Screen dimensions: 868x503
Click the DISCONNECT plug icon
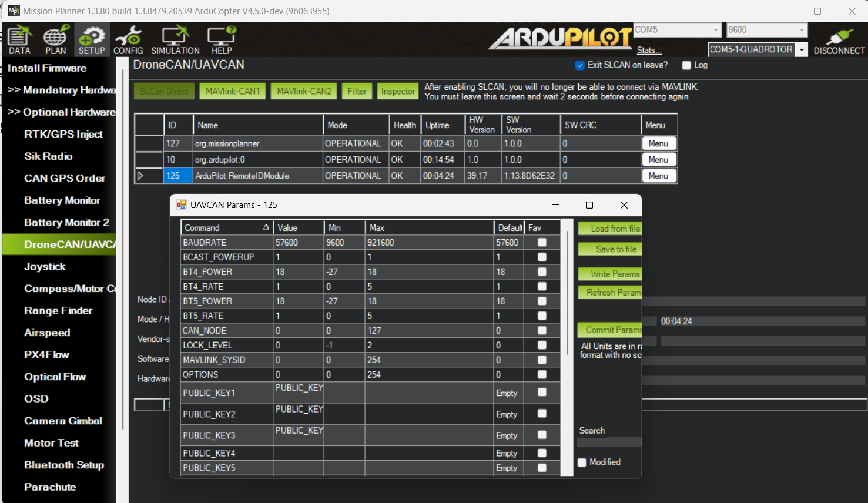(839, 40)
